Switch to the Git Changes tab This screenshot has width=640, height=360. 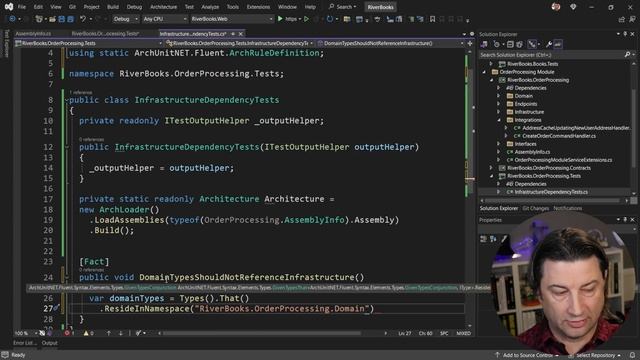pyautogui.click(x=536, y=208)
